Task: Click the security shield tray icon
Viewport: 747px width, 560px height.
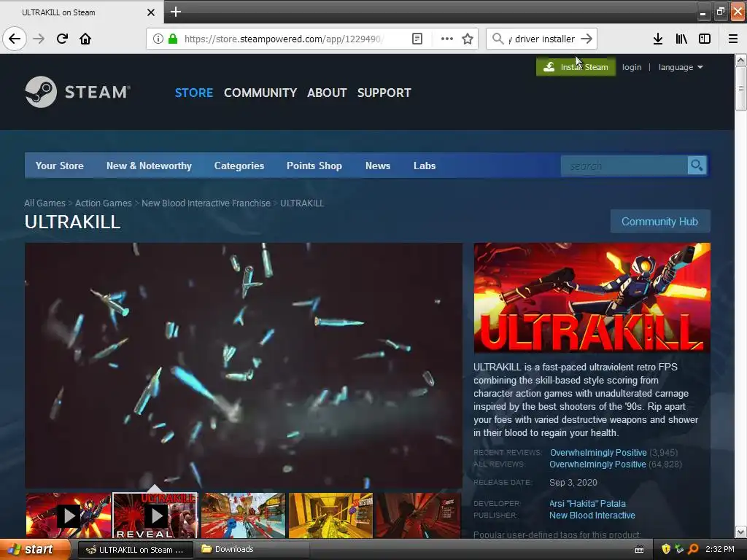Action: click(x=666, y=549)
